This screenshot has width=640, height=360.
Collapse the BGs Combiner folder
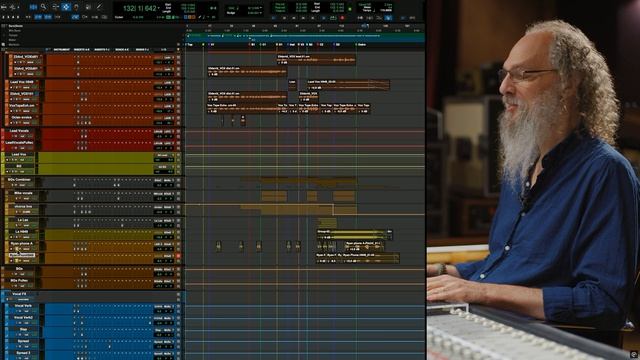(3, 180)
